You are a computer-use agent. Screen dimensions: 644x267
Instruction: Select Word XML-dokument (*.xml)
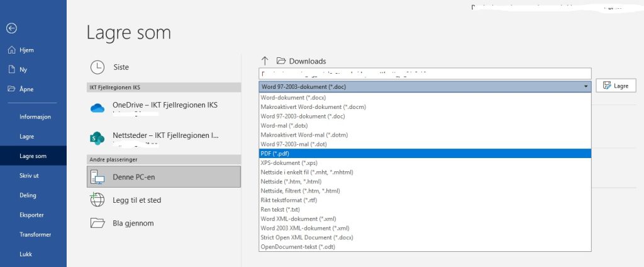[x=425, y=219]
